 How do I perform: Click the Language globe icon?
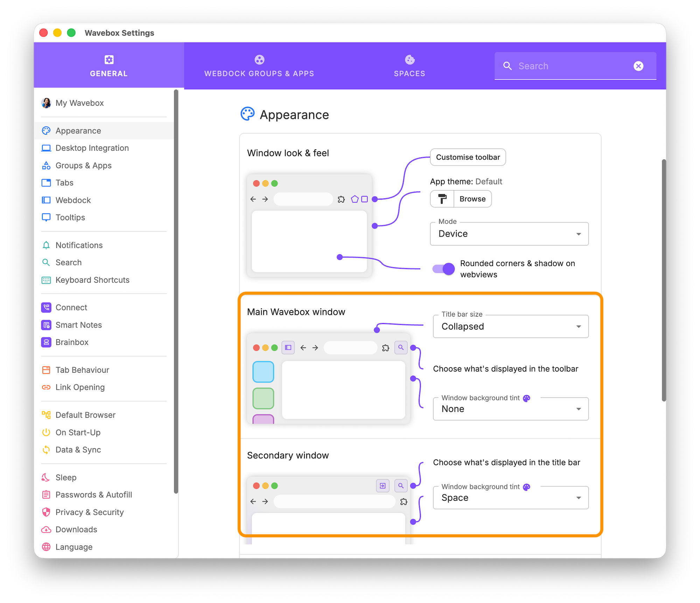pos(46,547)
